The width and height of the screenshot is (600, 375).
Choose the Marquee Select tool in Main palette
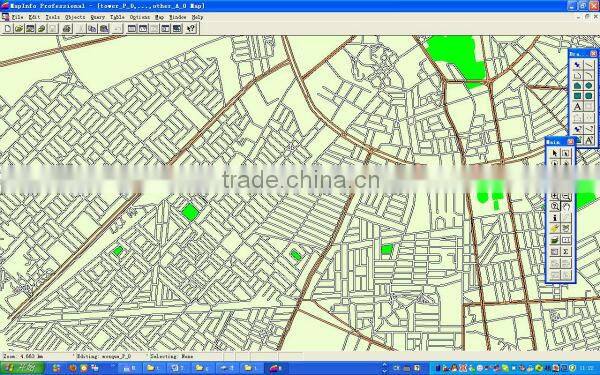pyautogui.click(x=566, y=154)
